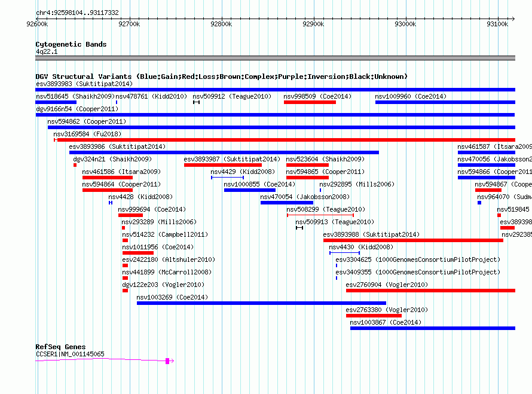Select the nsv523604 (Shaikh2009) label
Viewport: 532px width, 394px height.
point(325,159)
